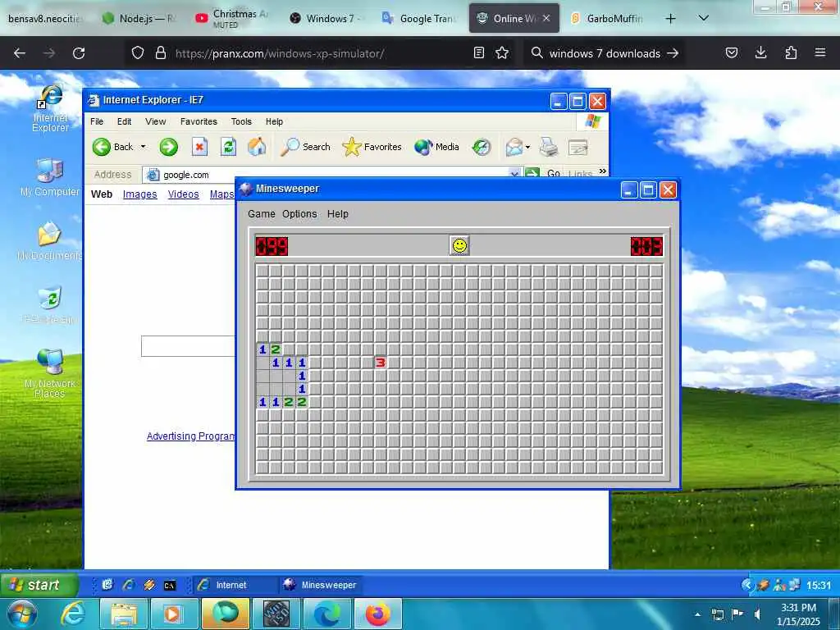Toggle Firefox reader view icon

[x=479, y=52]
